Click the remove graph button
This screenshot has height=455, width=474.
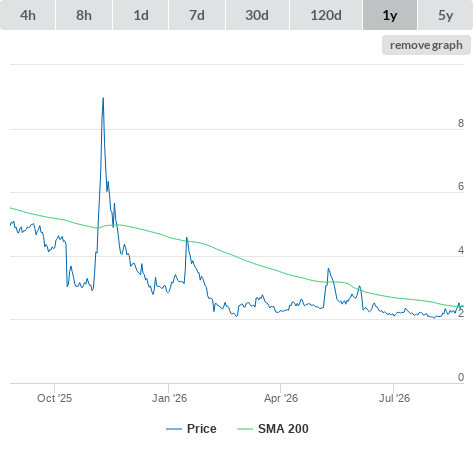(426, 45)
